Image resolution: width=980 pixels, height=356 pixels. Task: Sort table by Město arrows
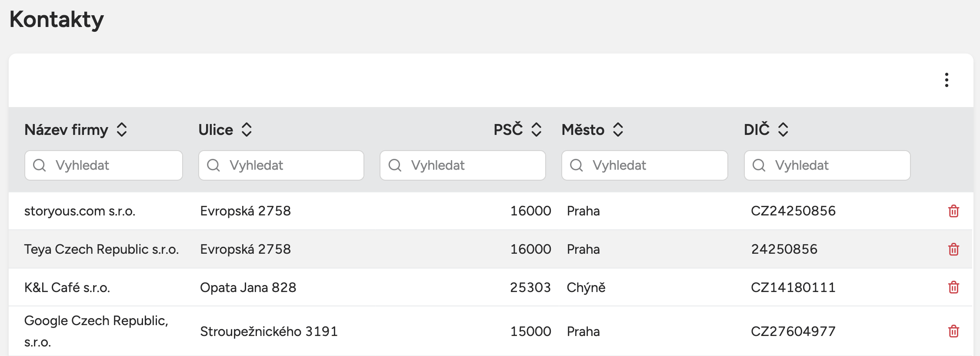pyautogui.click(x=618, y=130)
